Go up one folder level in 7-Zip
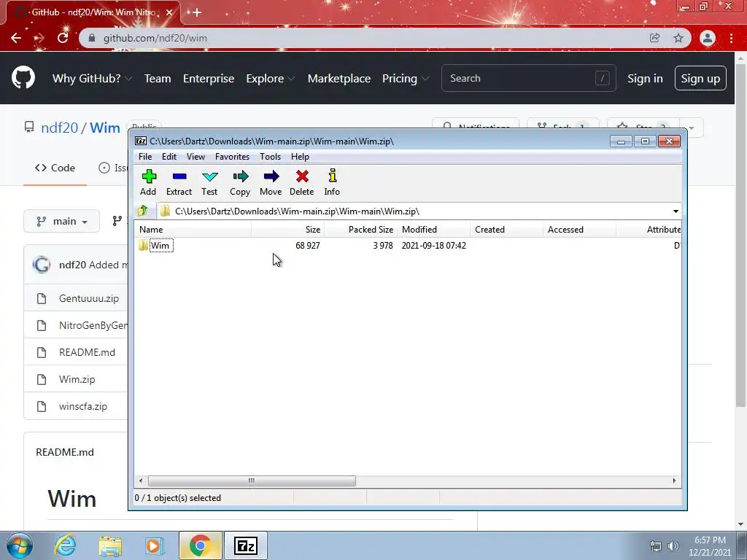 coord(143,211)
